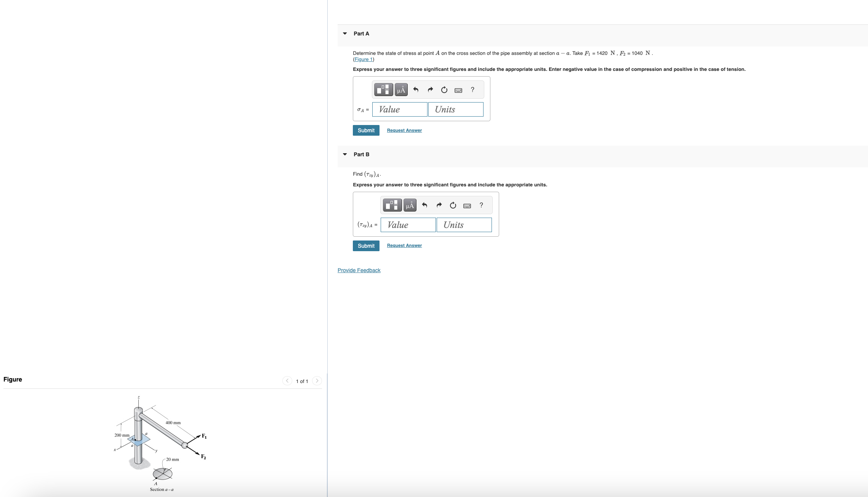
Task: Go to previous figure arrow
Action: point(287,381)
